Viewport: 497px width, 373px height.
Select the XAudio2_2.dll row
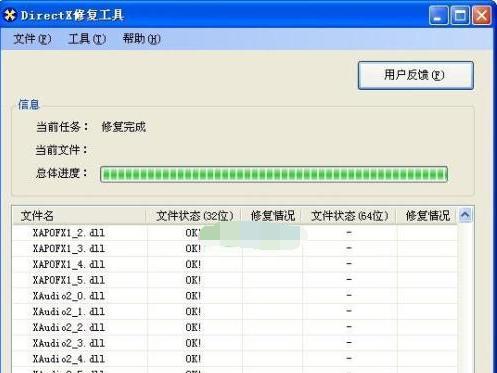click(x=235, y=327)
